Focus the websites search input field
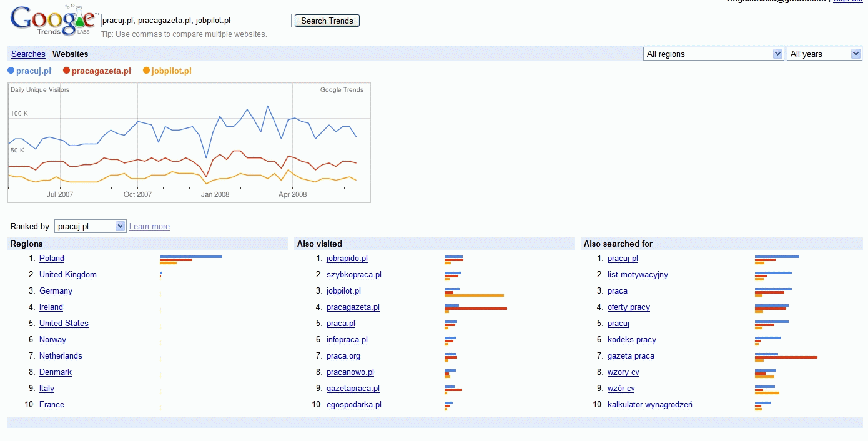 tap(196, 21)
